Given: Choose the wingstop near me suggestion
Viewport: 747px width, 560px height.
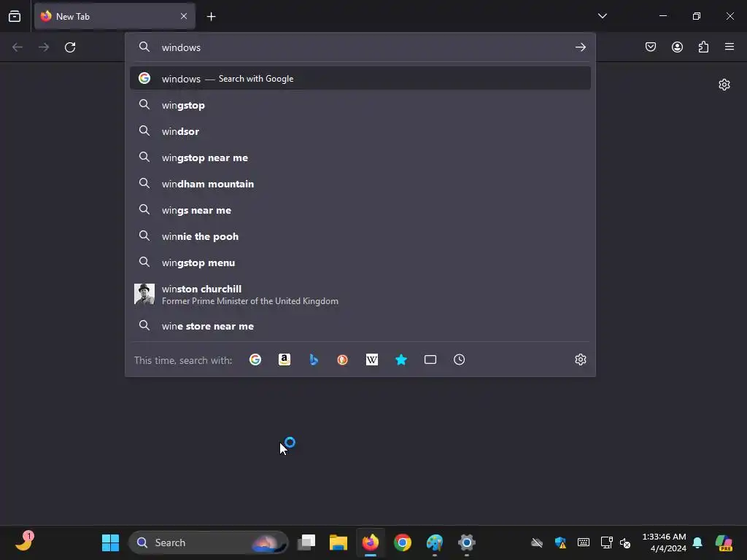Looking at the screenshot, I should (360, 157).
